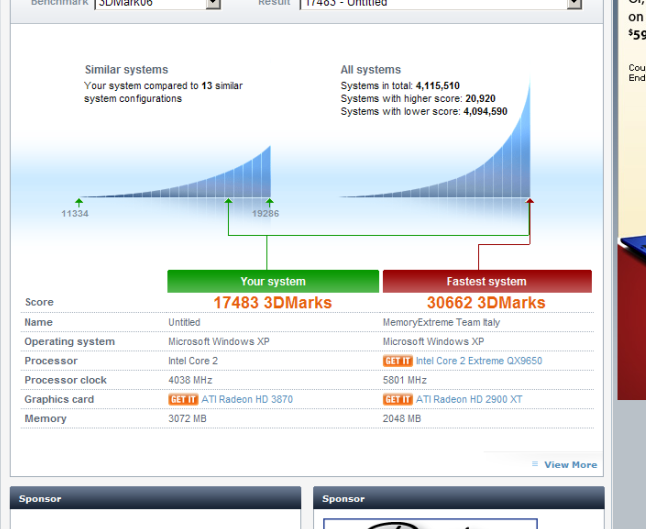Click 'Systems in total: 4,115,510' text
The image size is (646, 529).
pyautogui.click(x=400, y=86)
